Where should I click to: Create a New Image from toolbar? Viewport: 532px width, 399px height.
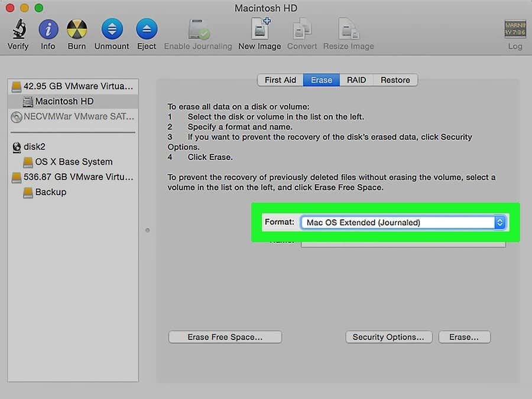[260, 28]
